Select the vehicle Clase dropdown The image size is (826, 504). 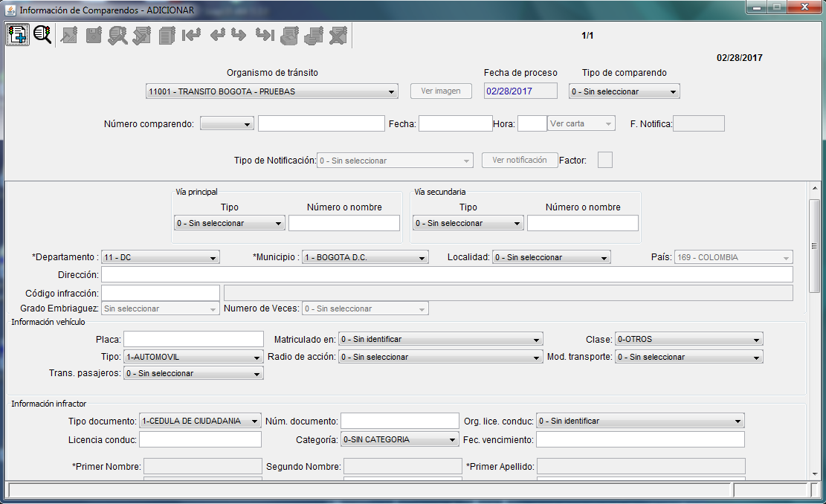(688, 340)
